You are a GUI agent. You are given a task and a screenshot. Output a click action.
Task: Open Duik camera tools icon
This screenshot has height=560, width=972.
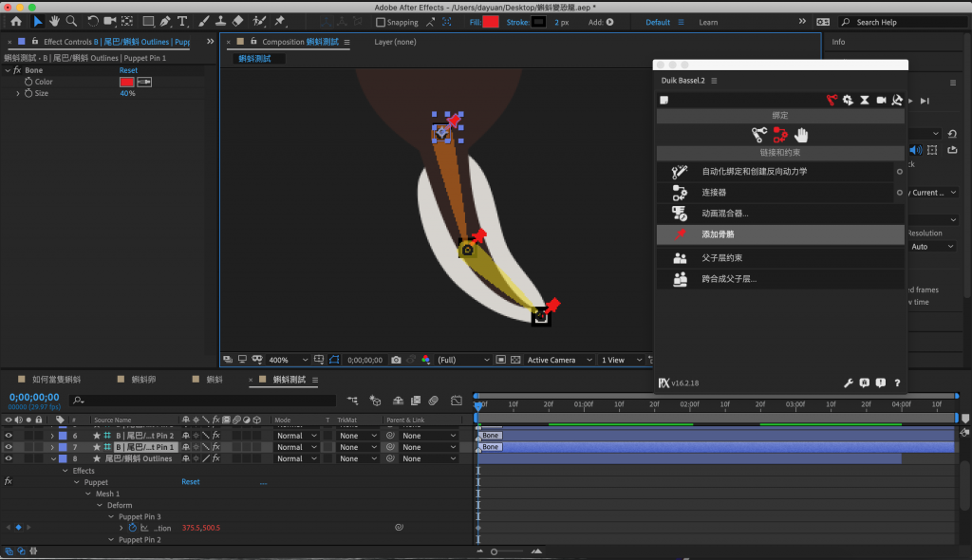(881, 100)
